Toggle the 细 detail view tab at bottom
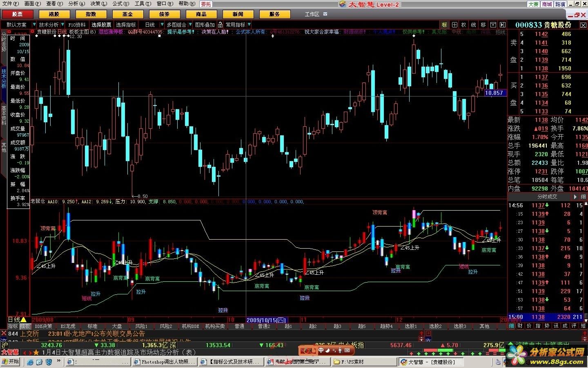 point(511,326)
